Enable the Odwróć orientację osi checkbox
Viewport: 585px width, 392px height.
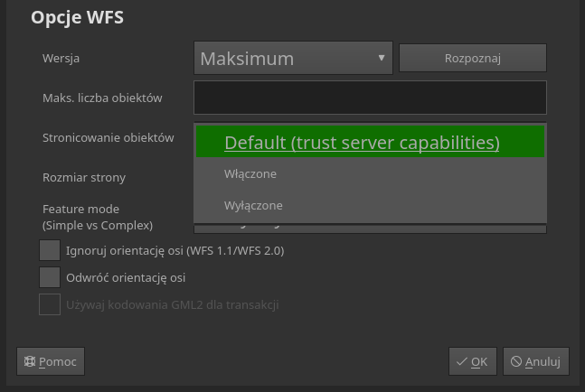pyautogui.click(x=50, y=277)
